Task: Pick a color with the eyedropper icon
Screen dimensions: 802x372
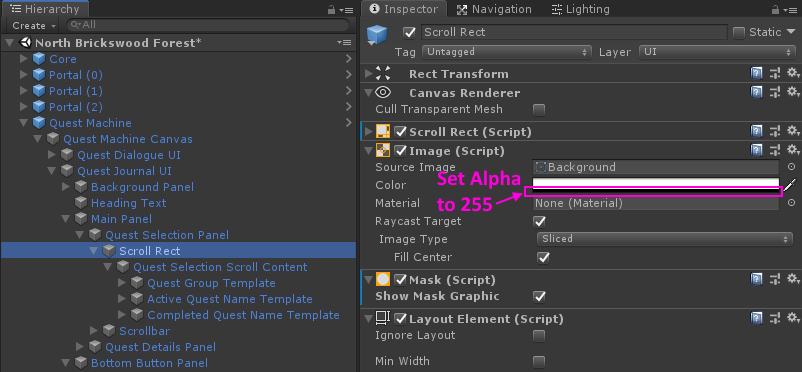Action: click(791, 185)
